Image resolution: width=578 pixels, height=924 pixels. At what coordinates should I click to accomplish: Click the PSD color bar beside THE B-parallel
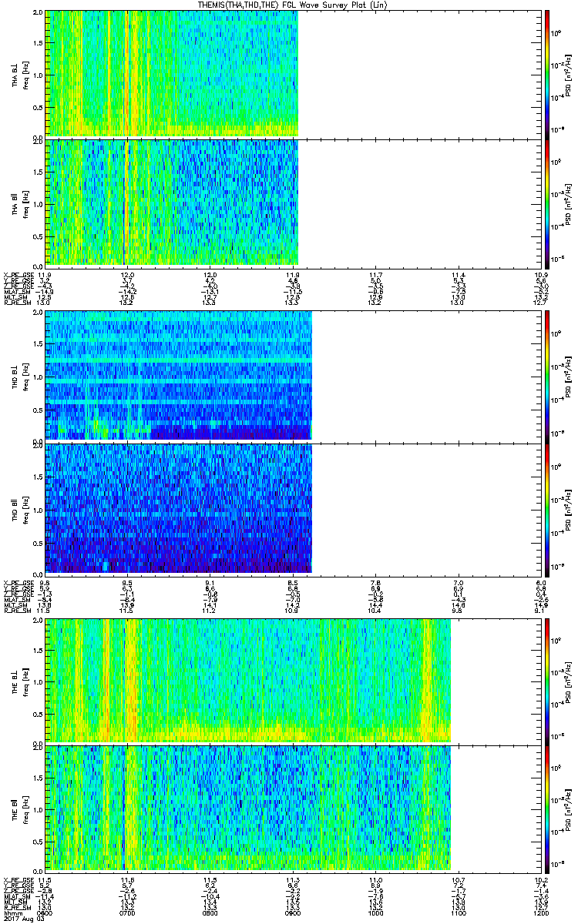point(547,808)
